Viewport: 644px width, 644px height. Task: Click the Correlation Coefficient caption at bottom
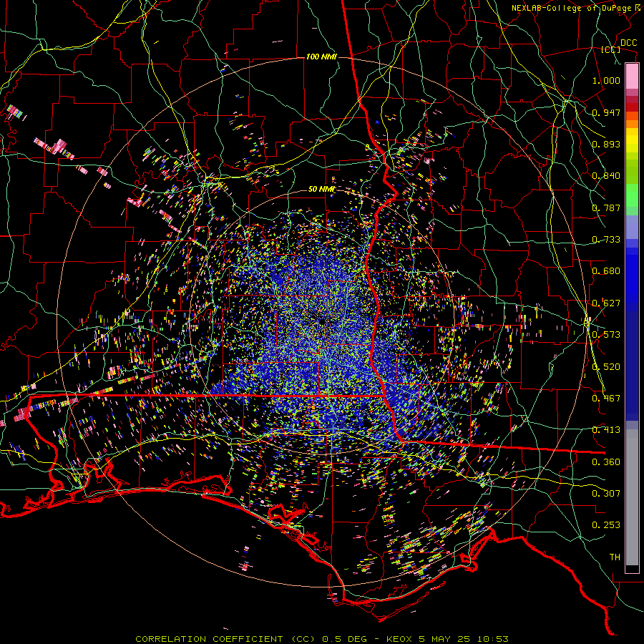[x=322, y=639]
